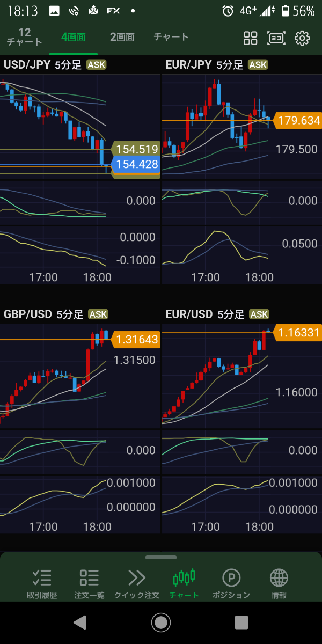Open 注文一覧 order list
The image size is (322, 644).
(89, 584)
